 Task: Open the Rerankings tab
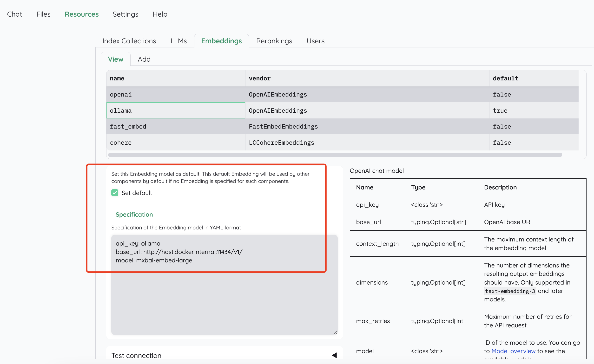274,41
